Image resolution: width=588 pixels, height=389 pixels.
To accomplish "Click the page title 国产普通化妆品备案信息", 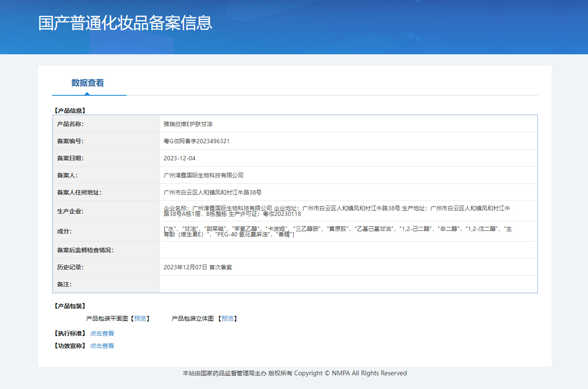I will (x=125, y=23).
